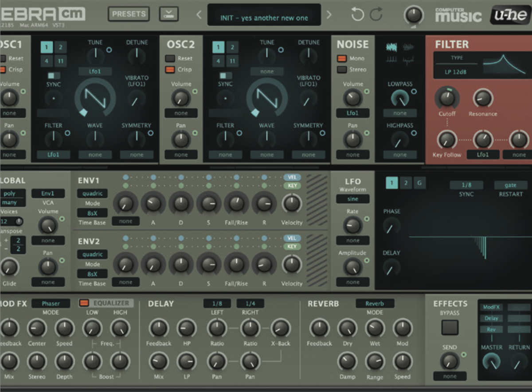The image size is (532, 392).
Task: Click the ModFX slot in effects routing
Action: coord(492,307)
